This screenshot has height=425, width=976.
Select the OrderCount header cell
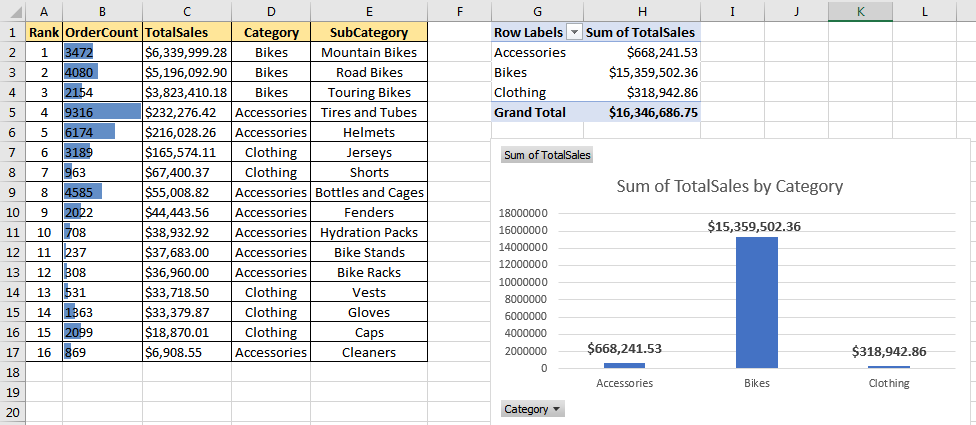tap(102, 32)
